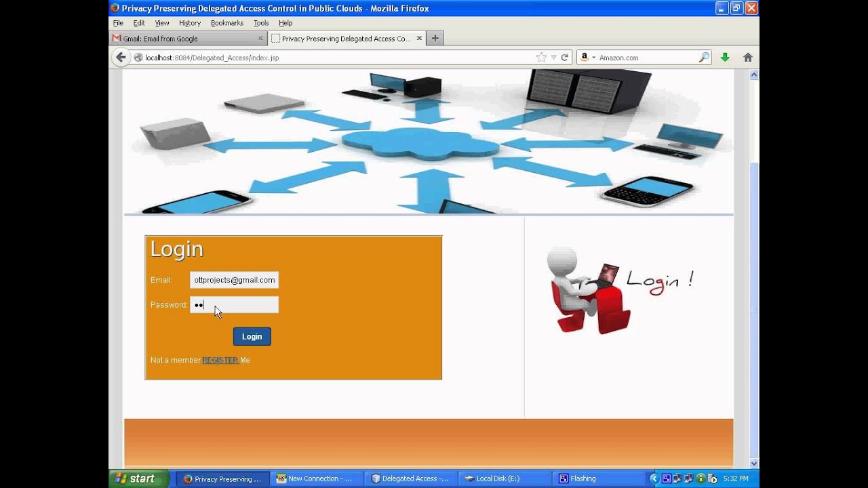Open the downloads green arrow
The width and height of the screenshot is (868, 488).
725,58
